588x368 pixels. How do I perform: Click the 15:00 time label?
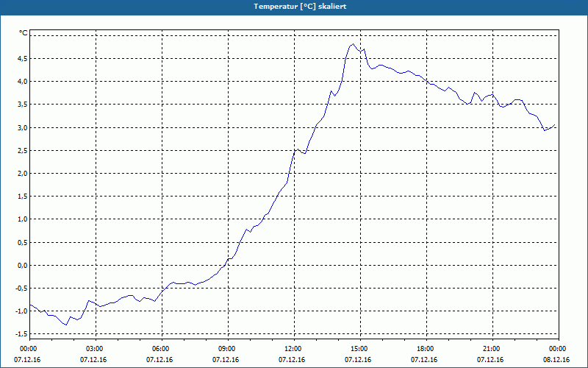coord(360,349)
